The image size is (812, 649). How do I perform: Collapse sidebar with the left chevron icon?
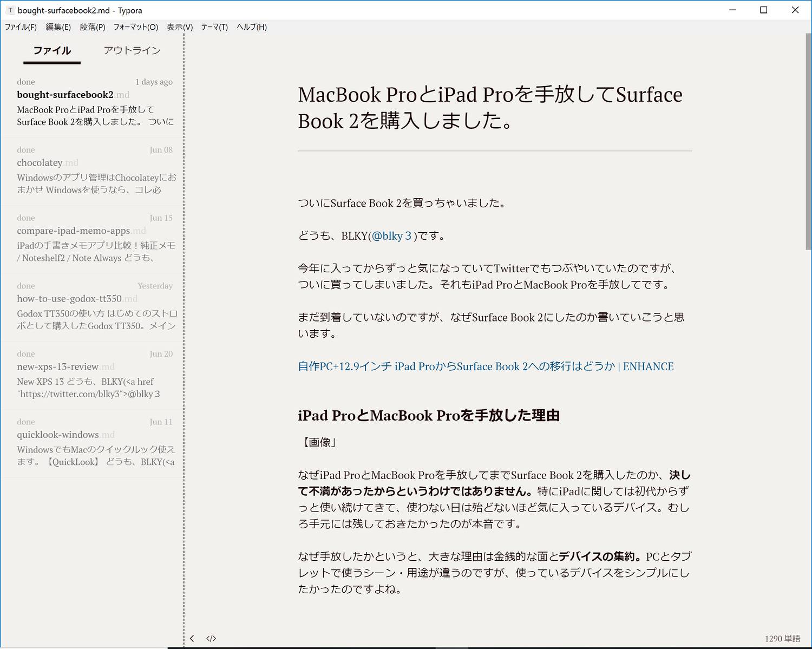(192, 638)
